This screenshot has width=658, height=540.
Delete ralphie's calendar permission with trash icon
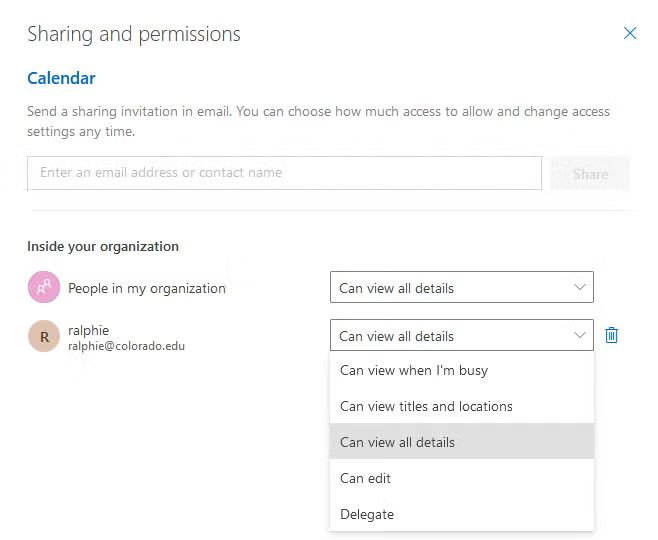tap(612, 336)
